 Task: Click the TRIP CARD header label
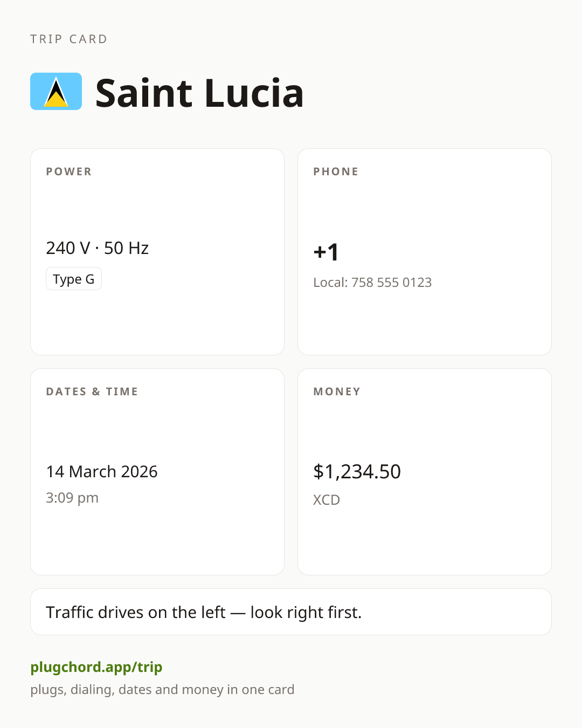coord(69,39)
